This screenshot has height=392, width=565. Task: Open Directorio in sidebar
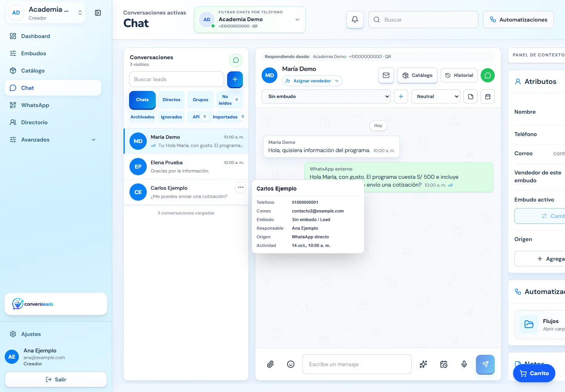pyautogui.click(x=53, y=122)
